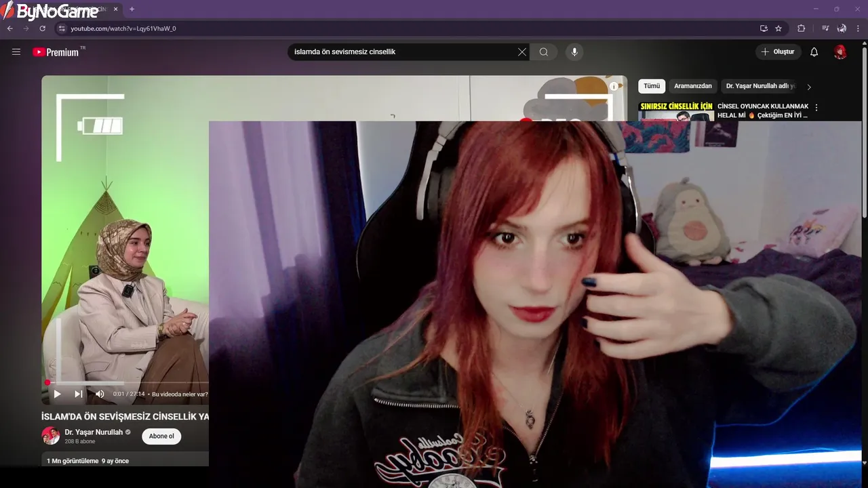Close the current browser tab

(x=116, y=9)
